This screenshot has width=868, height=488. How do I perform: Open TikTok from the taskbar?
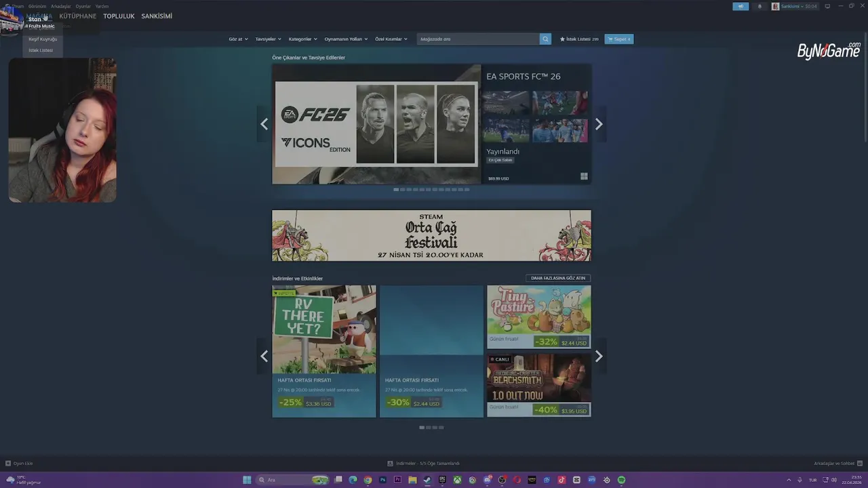561,480
